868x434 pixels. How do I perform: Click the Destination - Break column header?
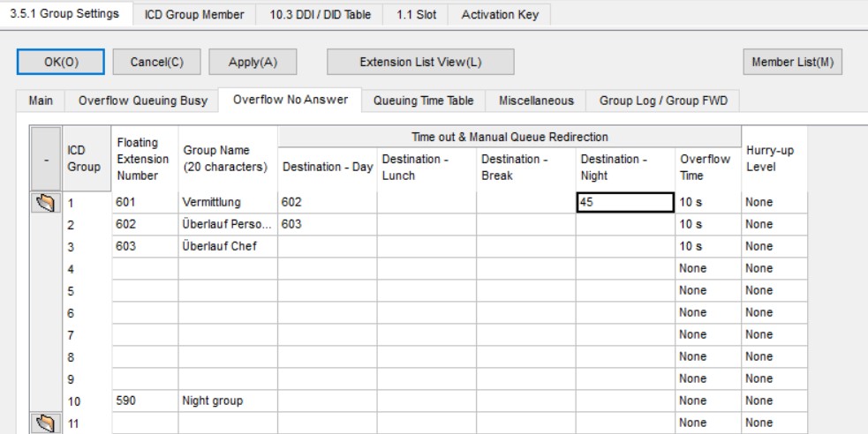(x=526, y=168)
